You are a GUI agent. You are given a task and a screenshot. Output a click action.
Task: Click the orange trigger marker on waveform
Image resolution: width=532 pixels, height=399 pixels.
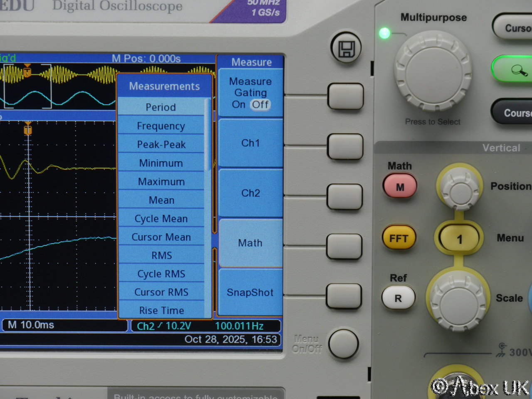[x=28, y=130]
